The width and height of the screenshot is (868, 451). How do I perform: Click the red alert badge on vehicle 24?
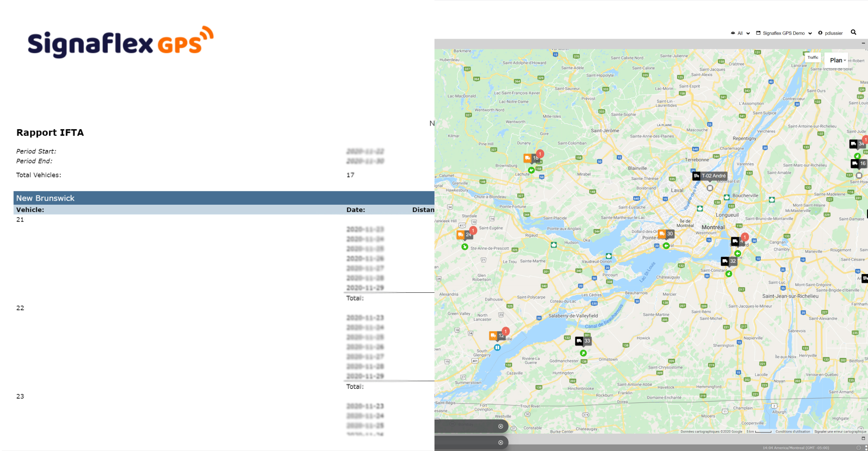[473, 230]
